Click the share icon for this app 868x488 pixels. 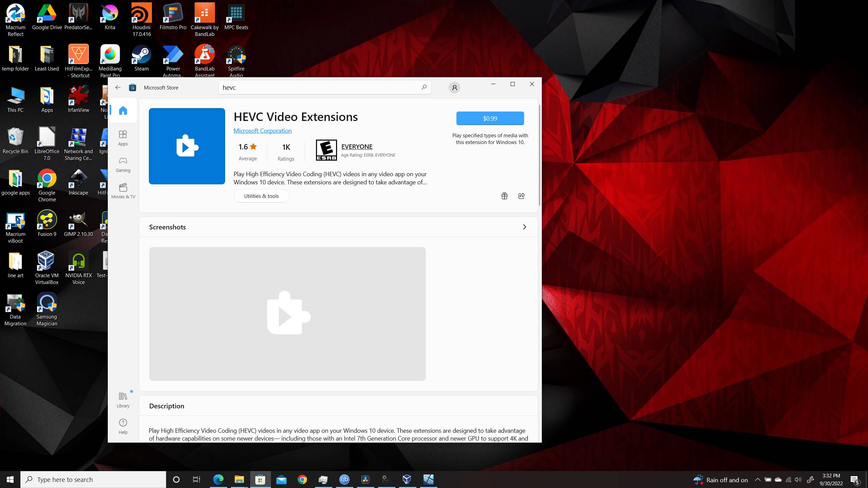pos(521,196)
